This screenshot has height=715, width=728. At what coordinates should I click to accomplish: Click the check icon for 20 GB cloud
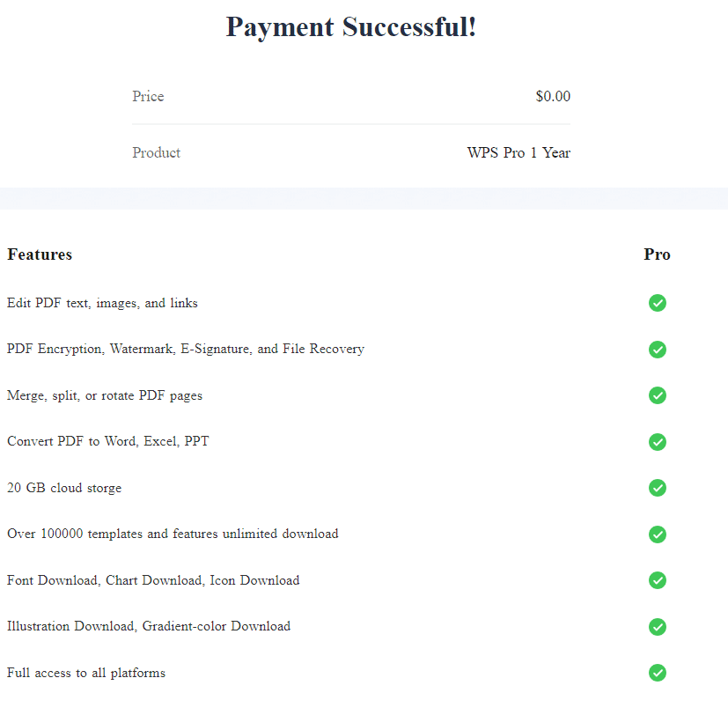coord(658,488)
